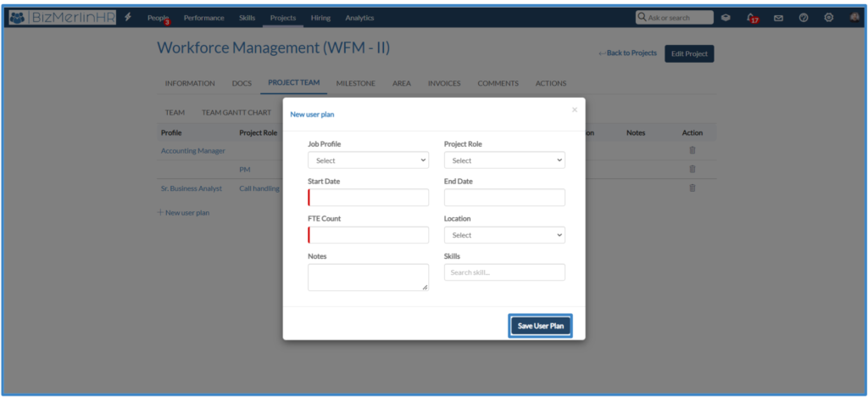
Task: Click the Start Date input field
Action: point(368,198)
